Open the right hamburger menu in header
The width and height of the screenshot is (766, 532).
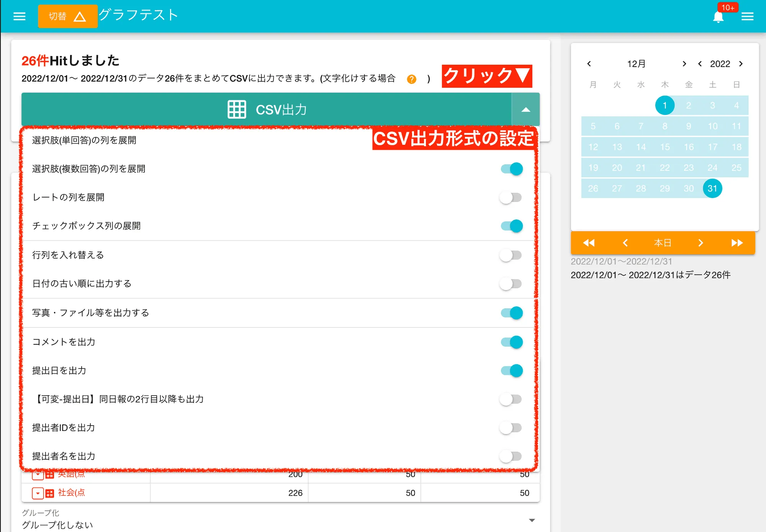[748, 16]
